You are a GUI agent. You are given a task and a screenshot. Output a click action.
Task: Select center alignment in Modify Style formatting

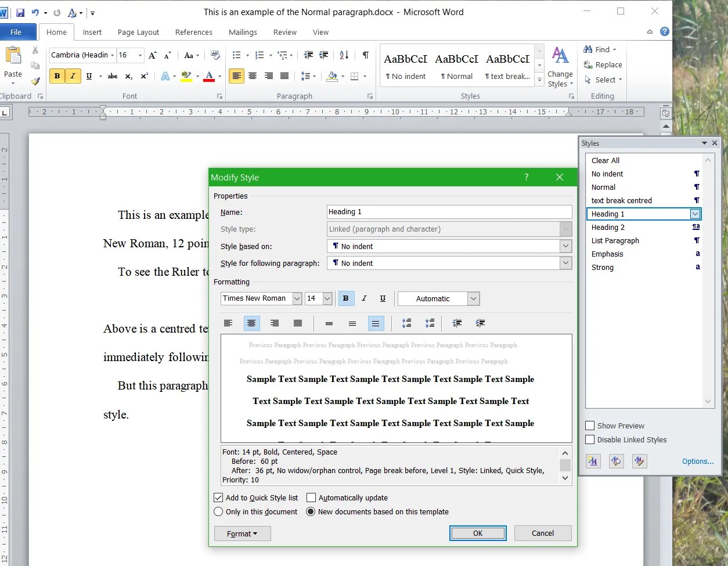(x=251, y=323)
